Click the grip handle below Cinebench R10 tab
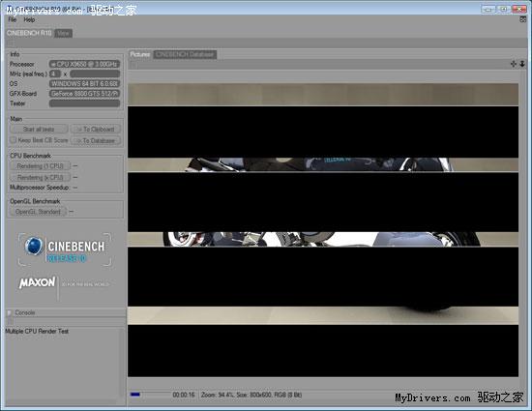This screenshot has width=532, height=411. (11, 44)
